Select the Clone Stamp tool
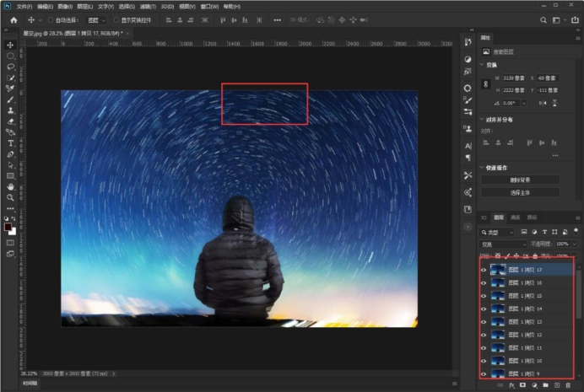Screen dimensions: 584x392 coord(10,110)
